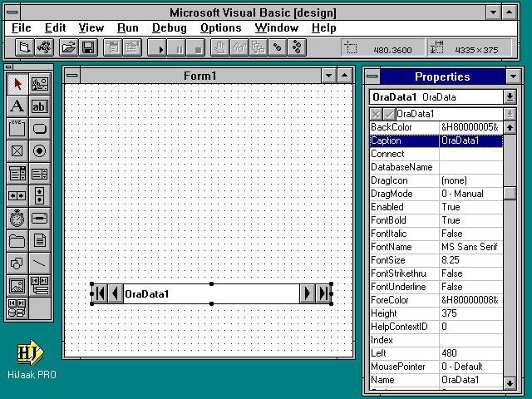Pick the TextBox tool in toolbox
Screen dimensions: 532x399
(39, 106)
